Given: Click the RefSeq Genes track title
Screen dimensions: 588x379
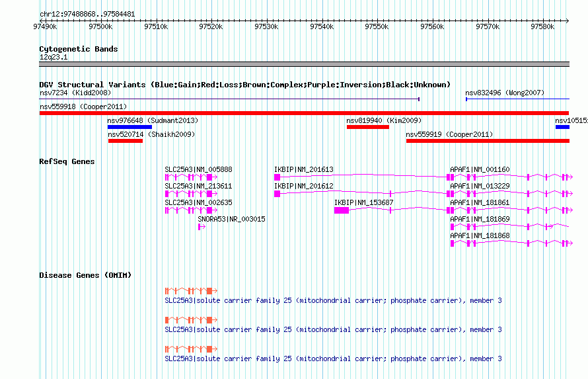Looking at the screenshot, I should click(x=67, y=162).
